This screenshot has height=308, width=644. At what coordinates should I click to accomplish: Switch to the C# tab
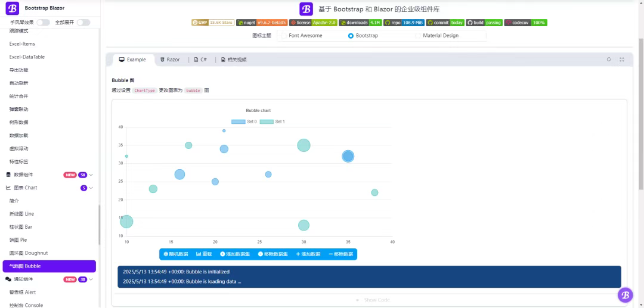200,60
